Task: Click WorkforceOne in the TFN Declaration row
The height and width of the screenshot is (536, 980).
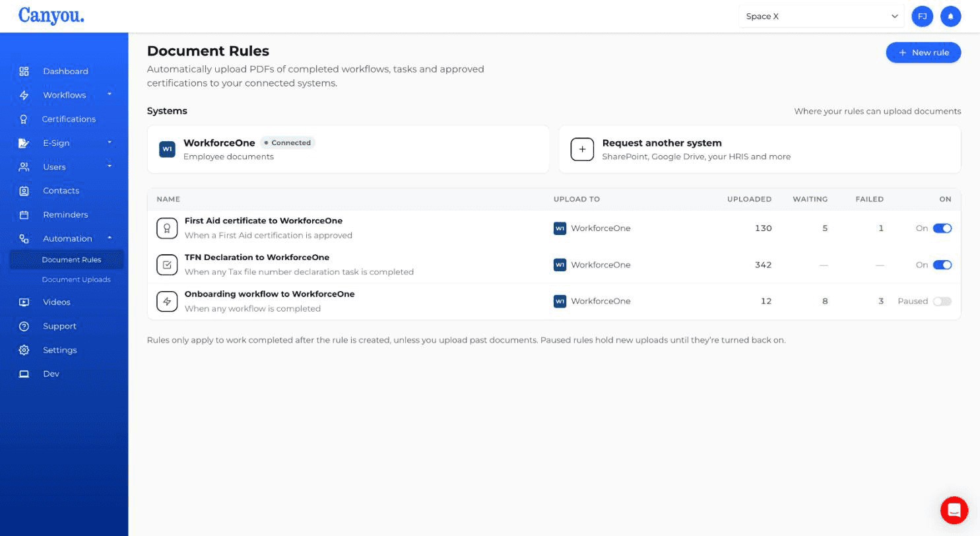Action: [x=600, y=265]
